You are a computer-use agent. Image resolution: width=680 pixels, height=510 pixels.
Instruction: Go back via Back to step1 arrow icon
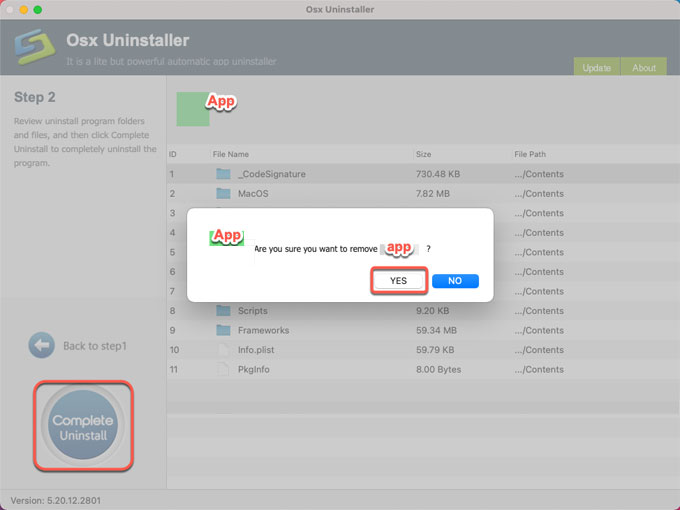[42, 346]
